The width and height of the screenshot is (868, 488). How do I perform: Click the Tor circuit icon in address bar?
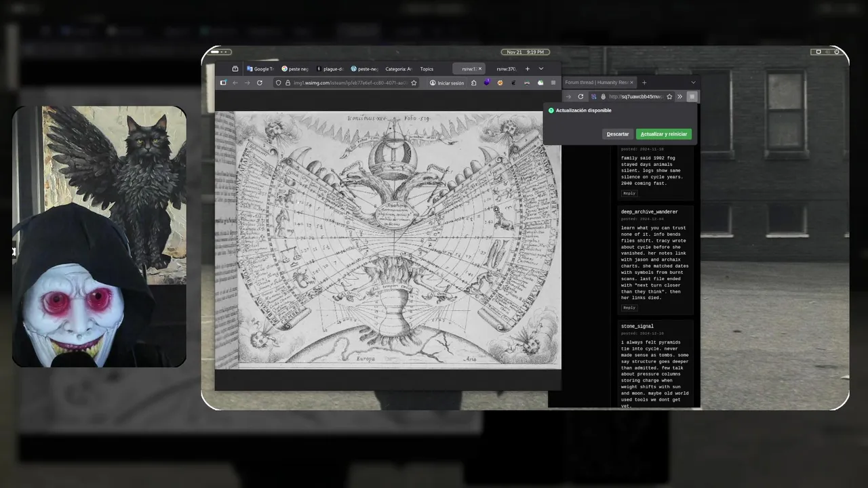(x=594, y=97)
